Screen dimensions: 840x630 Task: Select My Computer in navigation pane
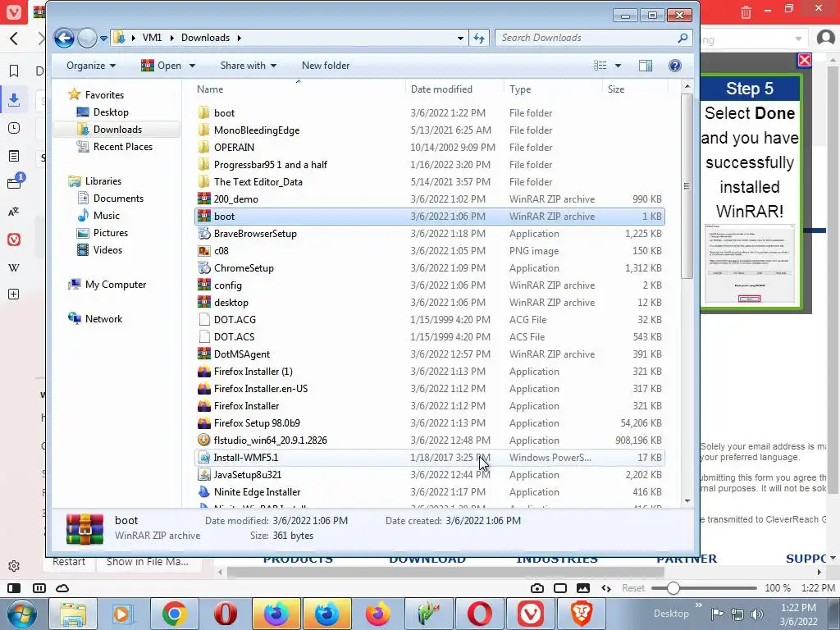pyautogui.click(x=115, y=285)
